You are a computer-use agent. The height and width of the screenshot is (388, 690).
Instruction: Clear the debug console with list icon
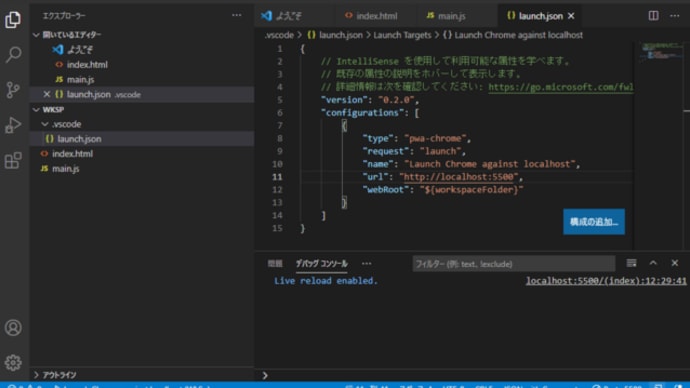631,264
